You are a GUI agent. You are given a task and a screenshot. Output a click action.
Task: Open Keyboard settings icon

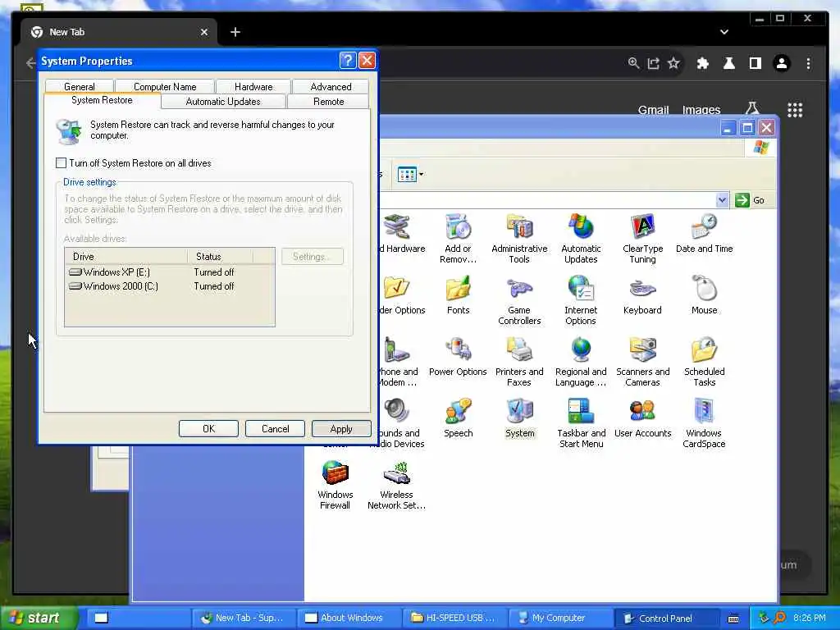click(x=642, y=295)
